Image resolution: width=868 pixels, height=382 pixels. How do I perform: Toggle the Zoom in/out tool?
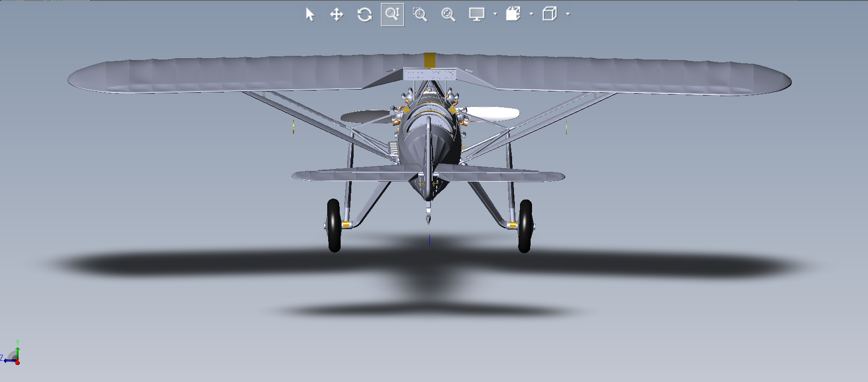click(392, 14)
